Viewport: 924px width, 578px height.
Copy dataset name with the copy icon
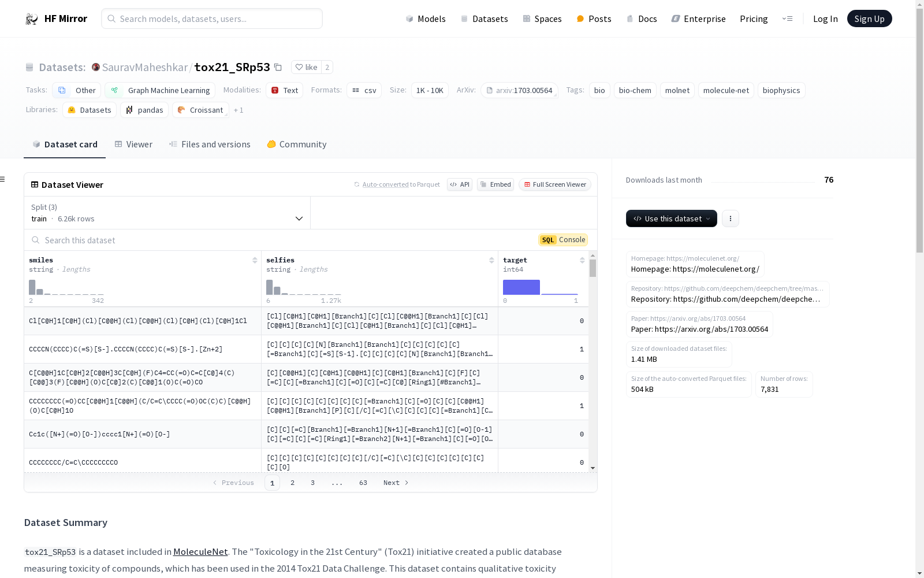click(x=278, y=68)
